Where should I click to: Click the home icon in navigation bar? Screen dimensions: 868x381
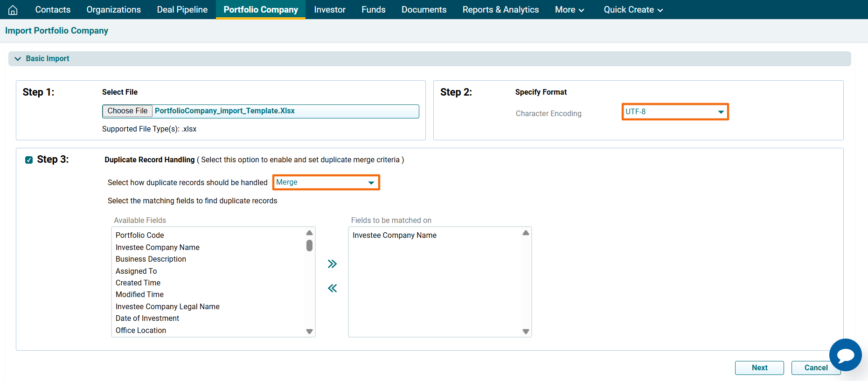pos(13,10)
